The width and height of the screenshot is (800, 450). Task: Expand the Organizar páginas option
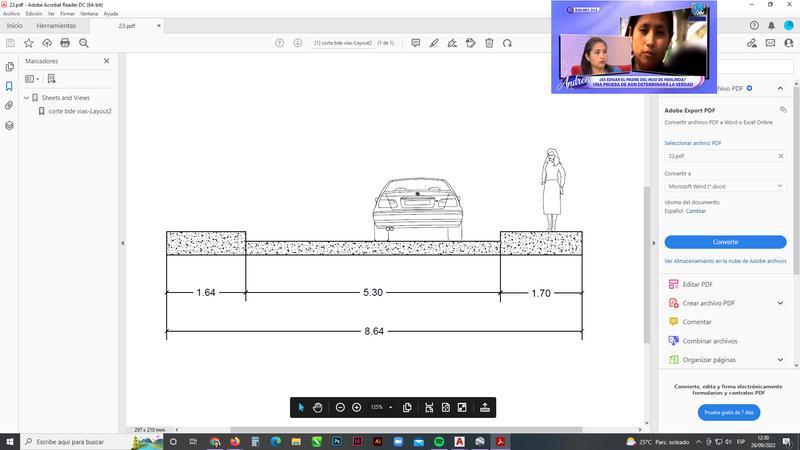click(x=780, y=360)
